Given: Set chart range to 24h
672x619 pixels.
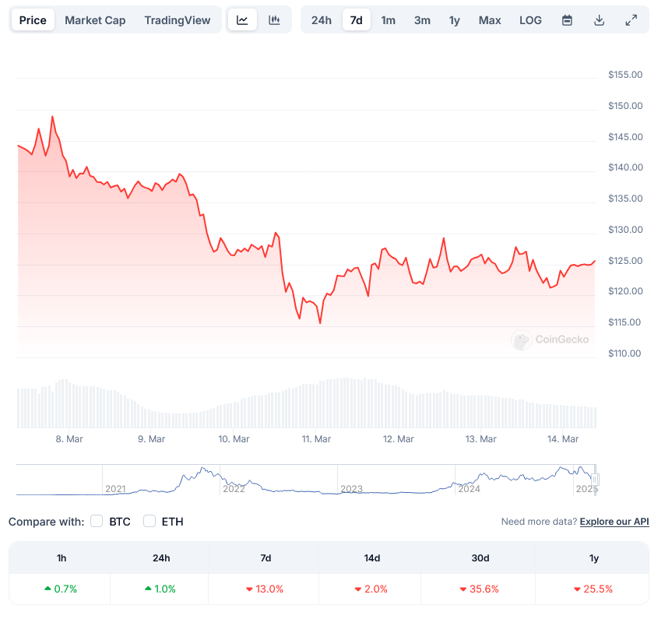Looking at the screenshot, I should [x=322, y=20].
